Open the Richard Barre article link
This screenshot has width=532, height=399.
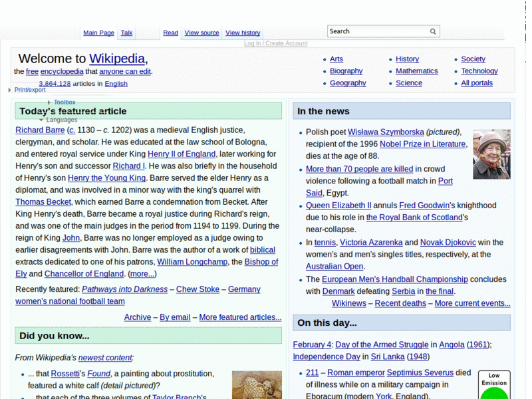click(x=40, y=130)
